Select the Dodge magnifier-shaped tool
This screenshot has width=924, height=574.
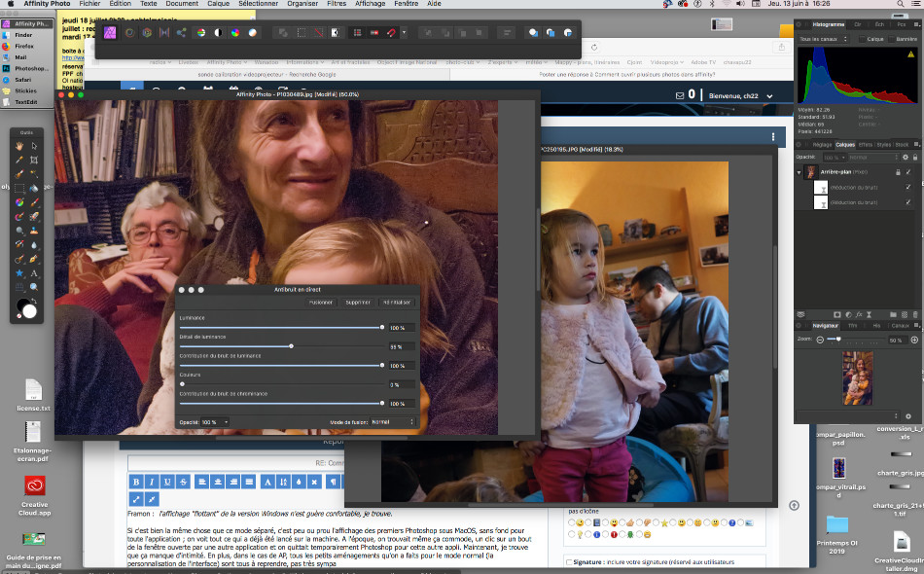19,231
